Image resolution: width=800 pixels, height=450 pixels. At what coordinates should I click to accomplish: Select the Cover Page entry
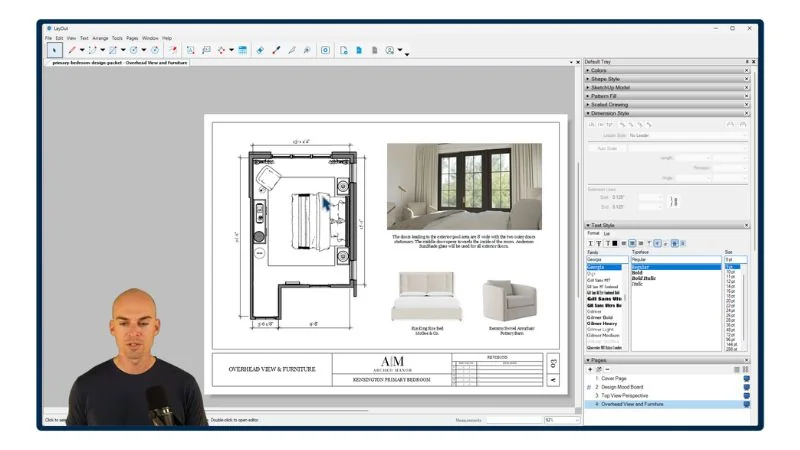614,379
